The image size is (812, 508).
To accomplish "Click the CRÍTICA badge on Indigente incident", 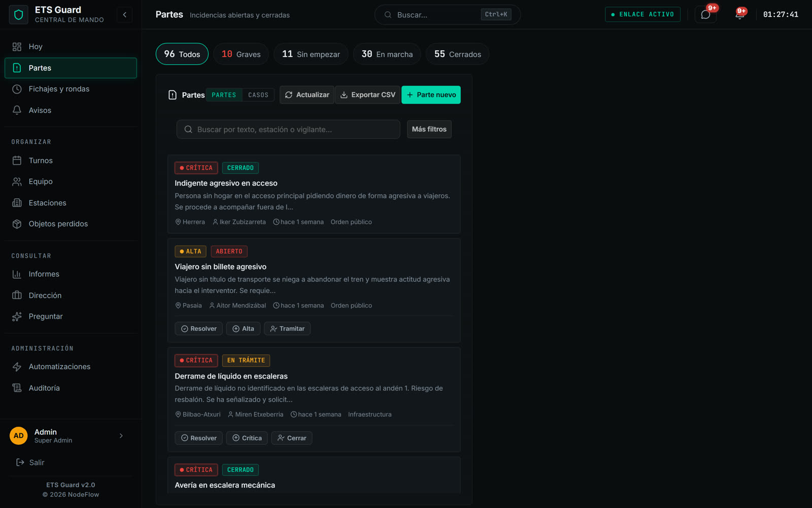I will [196, 168].
